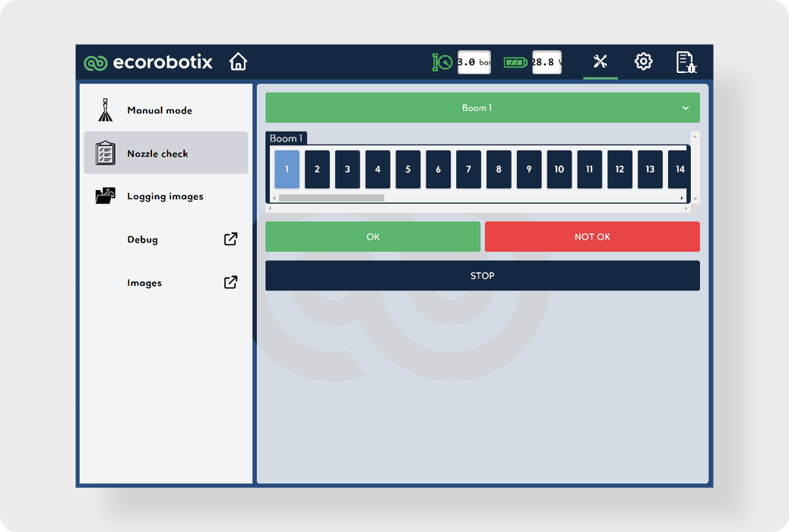789x532 pixels.
Task: Click the green battery status icon
Action: tap(515, 62)
